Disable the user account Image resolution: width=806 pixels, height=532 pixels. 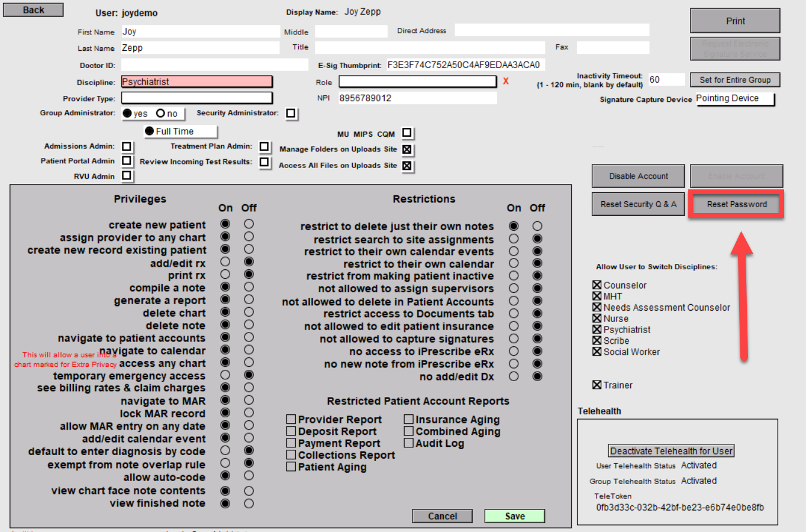coord(638,176)
